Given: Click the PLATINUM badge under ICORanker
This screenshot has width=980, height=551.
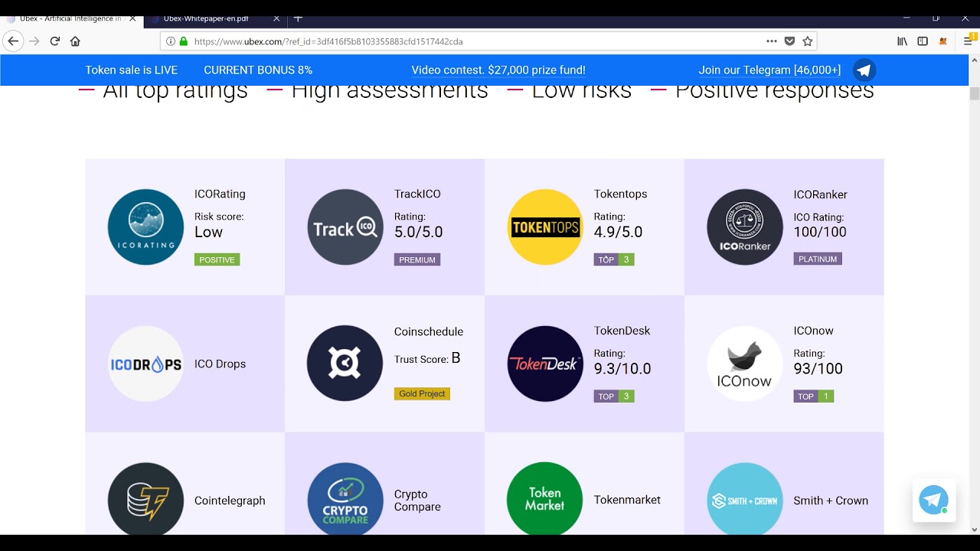Looking at the screenshot, I should point(818,259).
